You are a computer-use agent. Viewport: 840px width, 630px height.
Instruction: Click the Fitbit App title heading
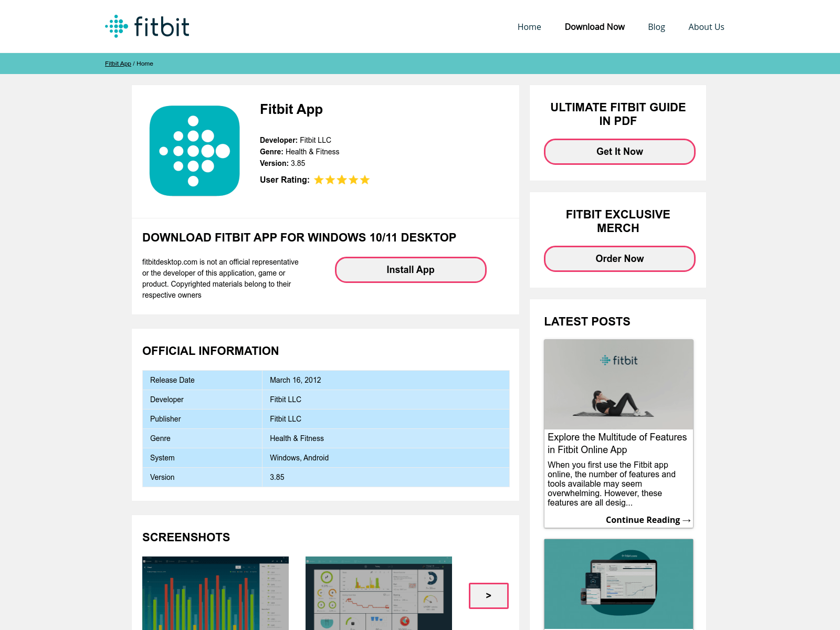291,109
